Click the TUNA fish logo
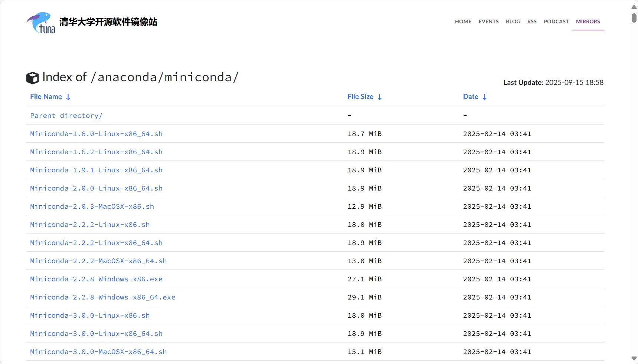 click(x=41, y=23)
